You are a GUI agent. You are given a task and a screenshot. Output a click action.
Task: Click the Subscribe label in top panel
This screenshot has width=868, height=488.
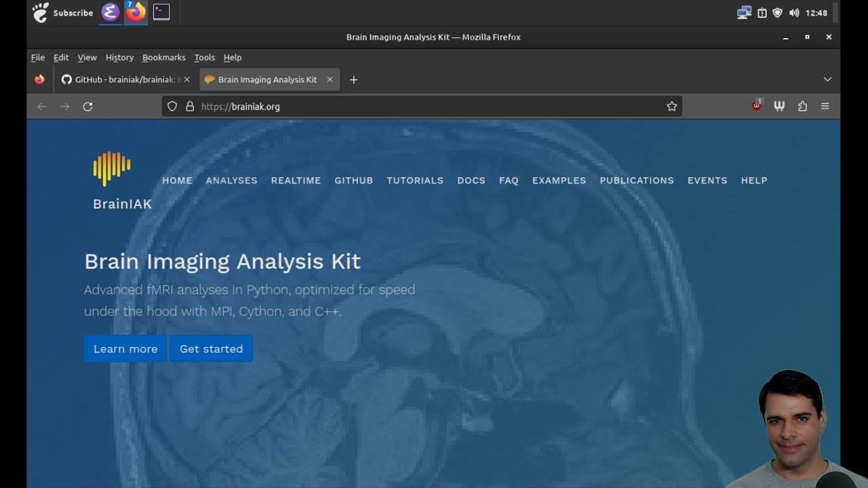[73, 13]
